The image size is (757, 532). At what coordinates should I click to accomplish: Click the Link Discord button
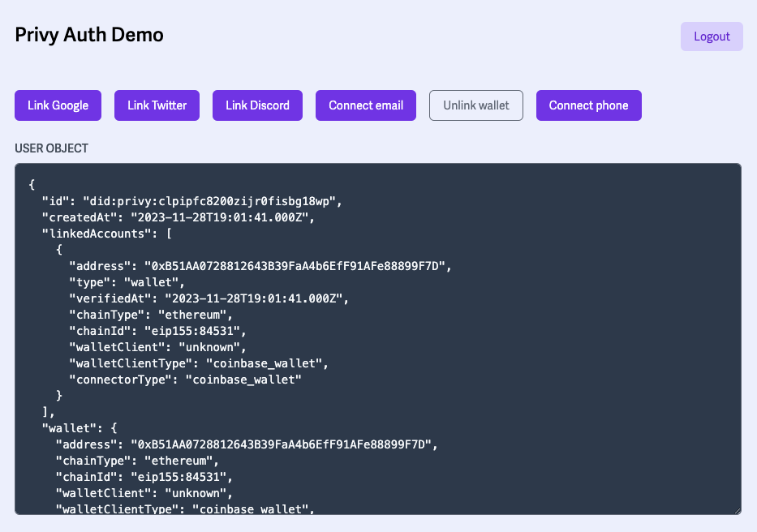coord(257,105)
